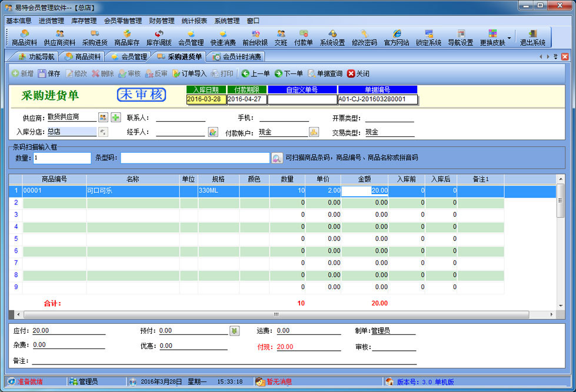Open the 官方网站 browser icon
Viewport: 576px width, 392px height.
tap(397, 38)
